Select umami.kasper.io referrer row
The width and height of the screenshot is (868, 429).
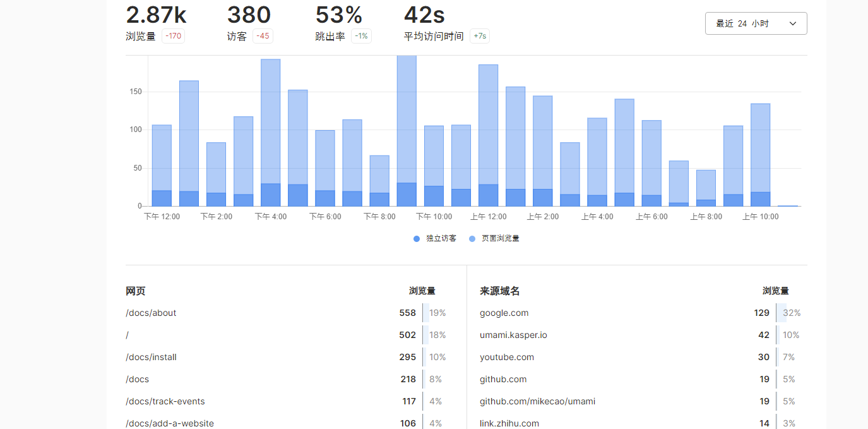pyautogui.click(x=513, y=335)
